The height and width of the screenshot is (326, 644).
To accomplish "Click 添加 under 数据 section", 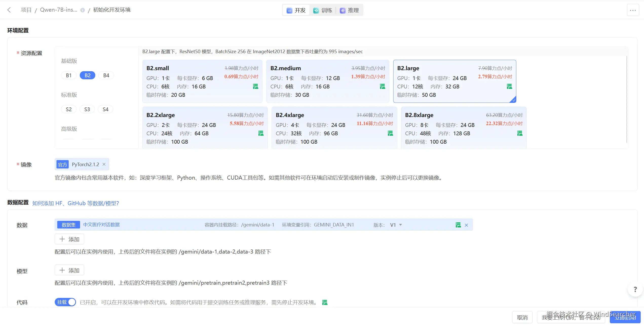I will [69, 239].
